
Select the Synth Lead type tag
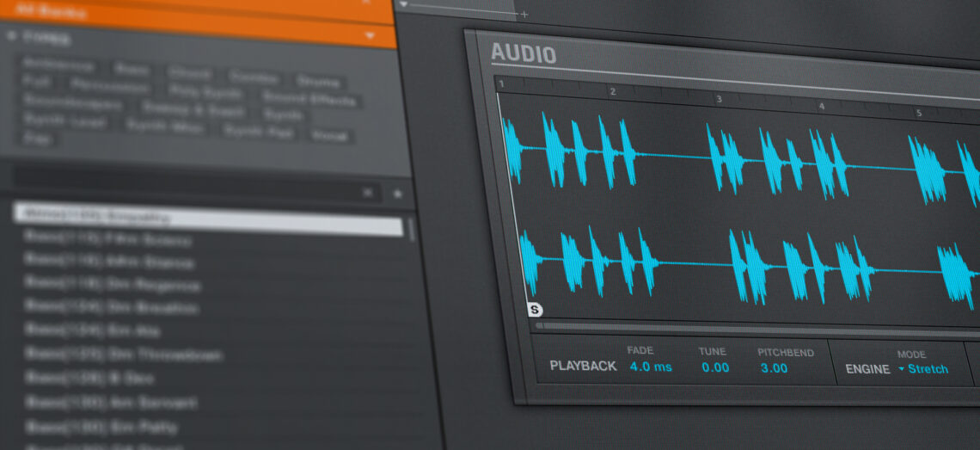tap(64, 119)
